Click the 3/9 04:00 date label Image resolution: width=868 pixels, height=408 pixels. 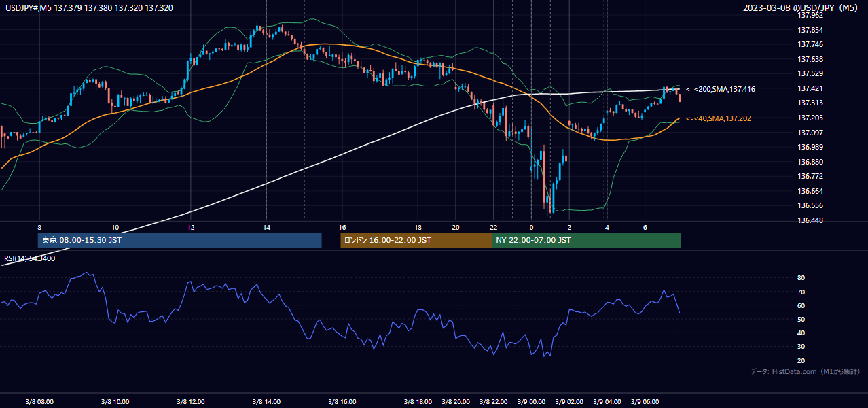coord(607,401)
